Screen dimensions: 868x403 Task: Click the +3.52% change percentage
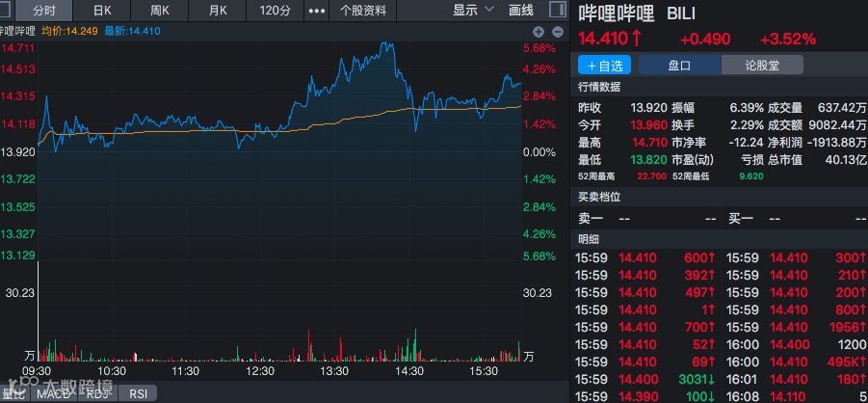(x=788, y=39)
